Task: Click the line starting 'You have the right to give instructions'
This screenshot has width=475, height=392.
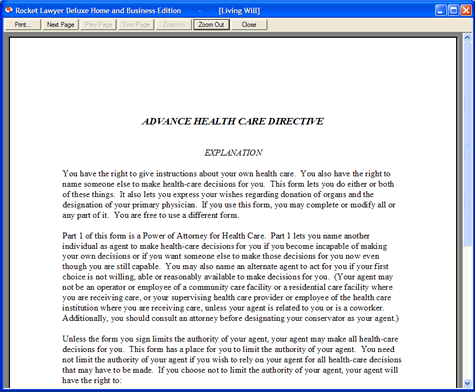Action: pos(226,174)
